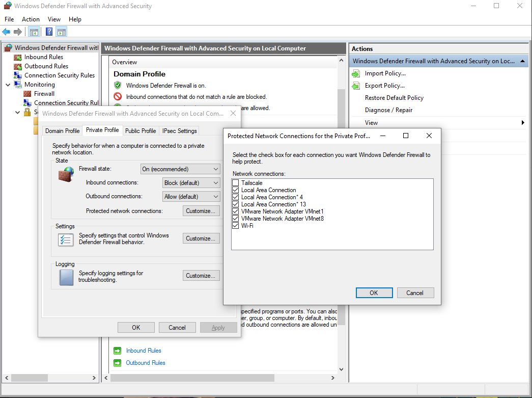Image resolution: width=532 pixels, height=398 pixels.
Task: Open the Inbound connections dropdown
Action: [x=191, y=183]
